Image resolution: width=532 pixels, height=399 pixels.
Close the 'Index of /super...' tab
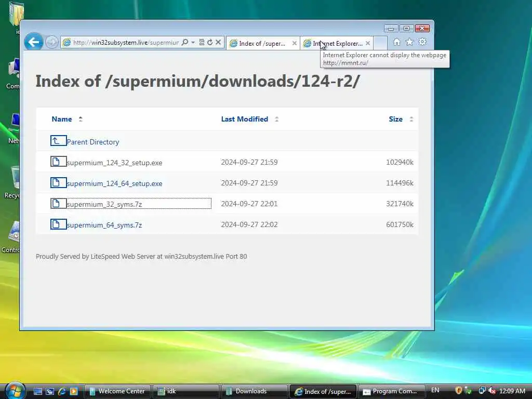coord(294,44)
